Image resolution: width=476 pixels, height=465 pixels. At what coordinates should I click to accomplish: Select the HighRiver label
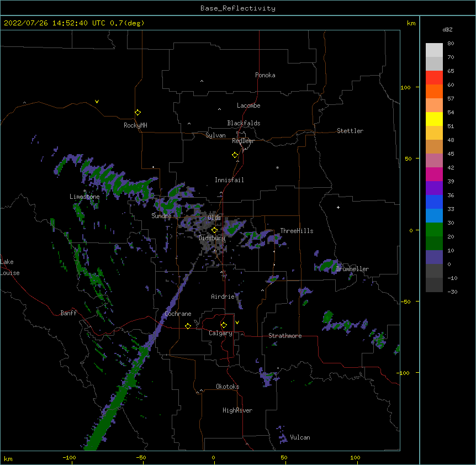tap(237, 410)
